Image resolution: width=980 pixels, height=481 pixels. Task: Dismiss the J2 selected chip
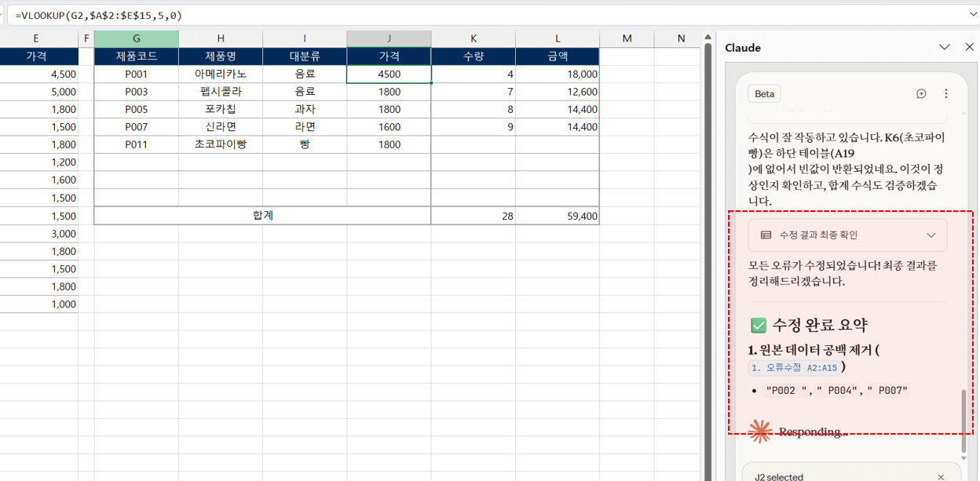[x=941, y=476]
